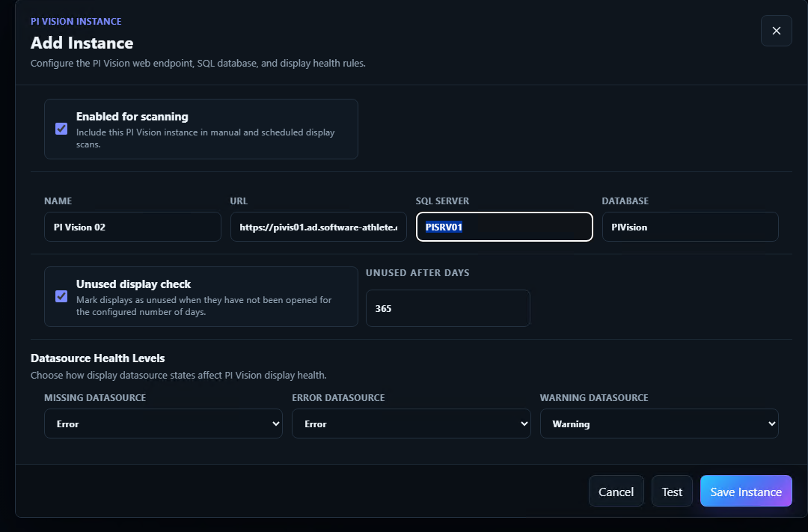Click the UNUSED AFTER DAYS label

click(417, 272)
